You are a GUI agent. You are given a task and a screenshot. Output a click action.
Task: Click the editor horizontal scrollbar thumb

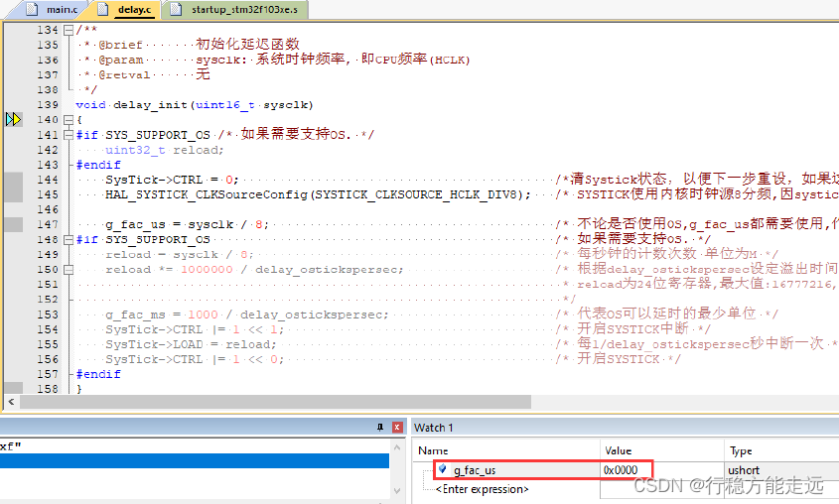[276, 402]
